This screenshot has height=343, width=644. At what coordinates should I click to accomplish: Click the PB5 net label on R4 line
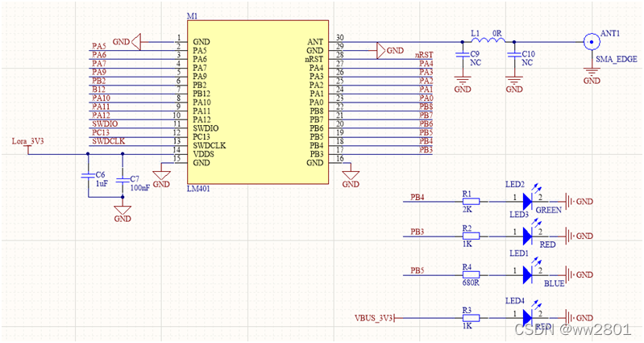coord(418,270)
